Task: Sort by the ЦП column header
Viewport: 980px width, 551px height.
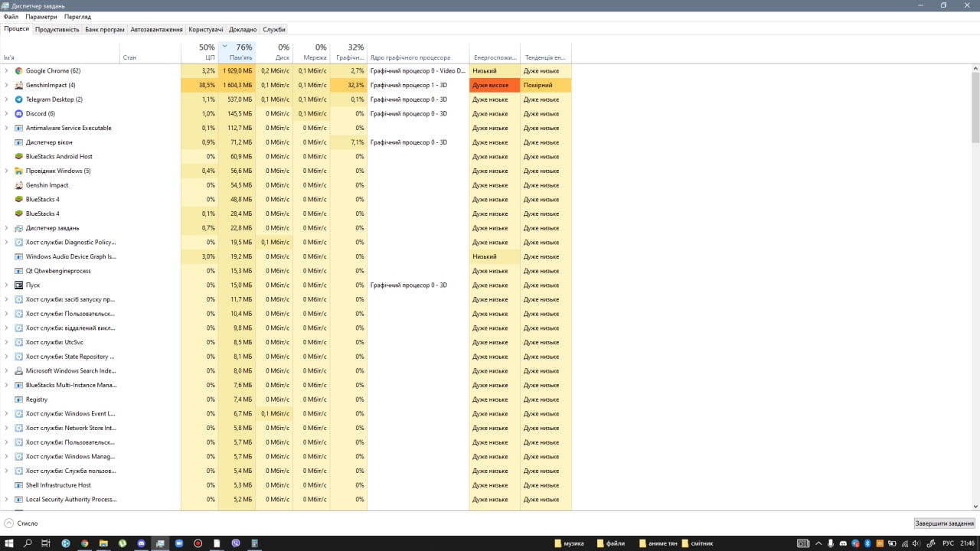Action: (200, 52)
